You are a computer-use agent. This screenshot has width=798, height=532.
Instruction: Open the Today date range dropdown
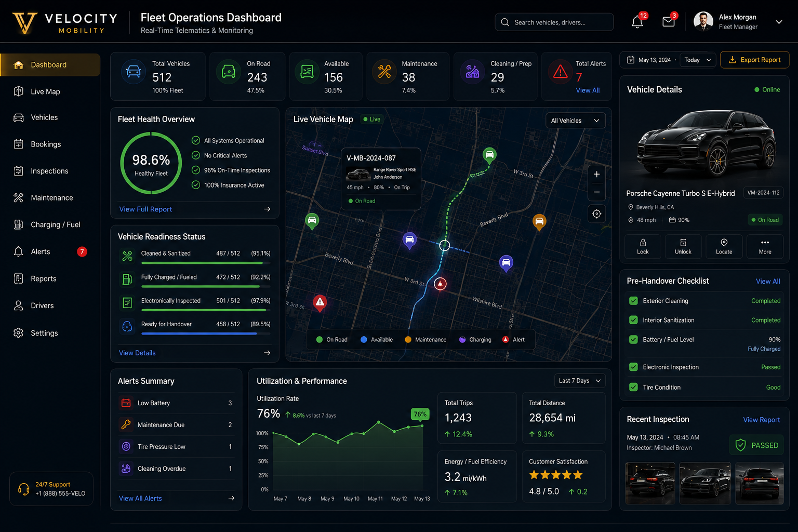click(x=697, y=60)
